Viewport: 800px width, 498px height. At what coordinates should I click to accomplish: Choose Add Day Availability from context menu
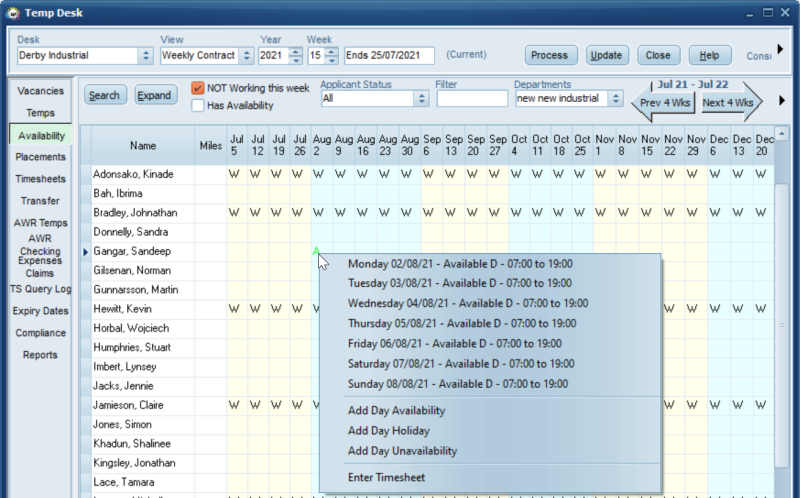coord(396,410)
